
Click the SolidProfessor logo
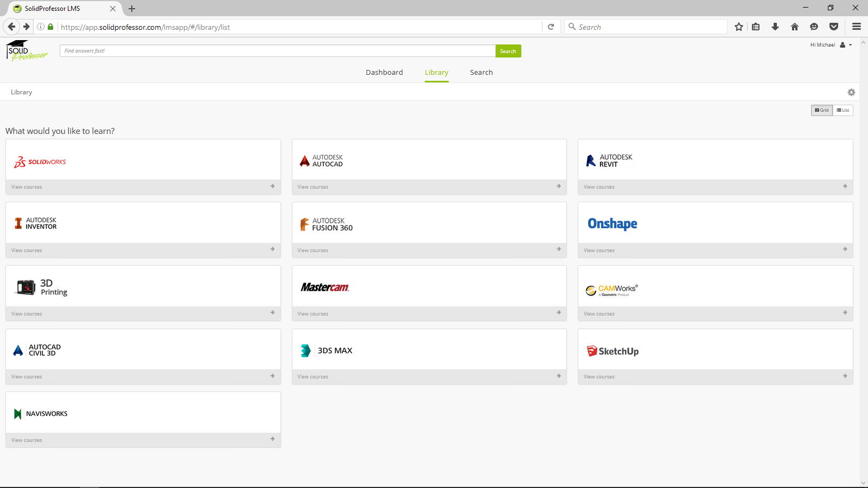pos(27,51)
